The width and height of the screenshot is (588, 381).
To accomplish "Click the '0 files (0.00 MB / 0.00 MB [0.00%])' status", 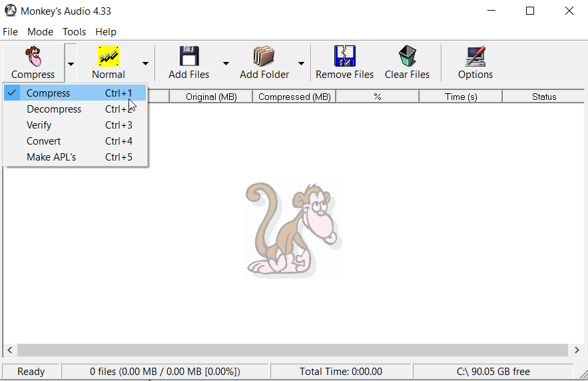I will (165, 372).
